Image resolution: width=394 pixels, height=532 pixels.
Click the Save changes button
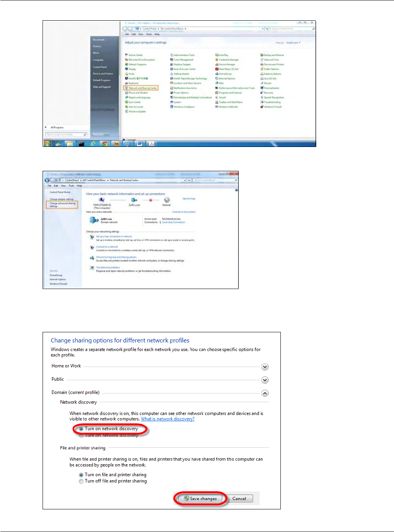200,498
